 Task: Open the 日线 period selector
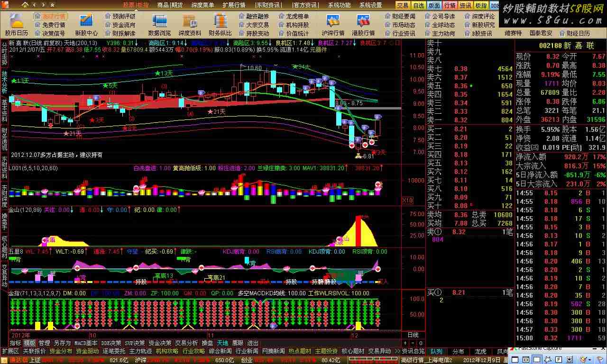point(414,335)
